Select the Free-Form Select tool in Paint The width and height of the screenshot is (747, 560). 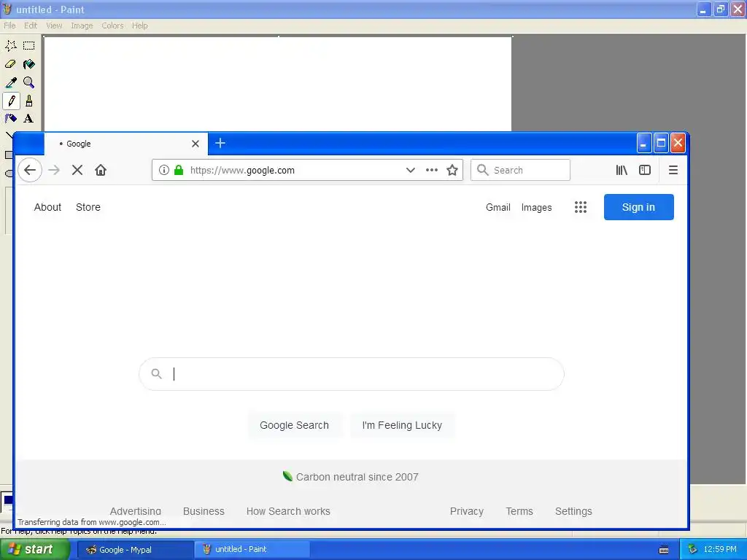point(11,46)
